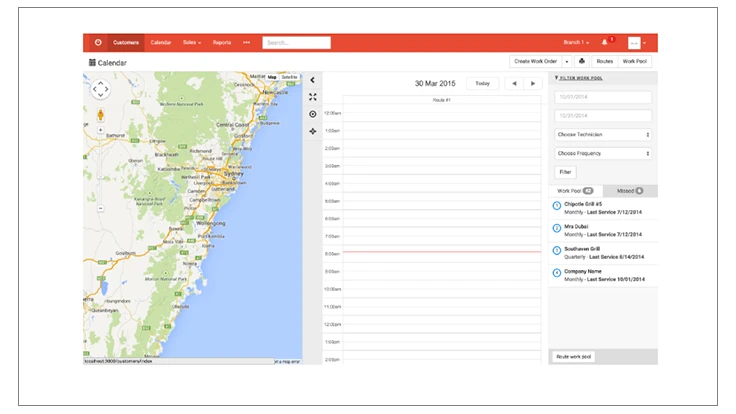
Task: Click the print icon button
Action: [581, 62]
